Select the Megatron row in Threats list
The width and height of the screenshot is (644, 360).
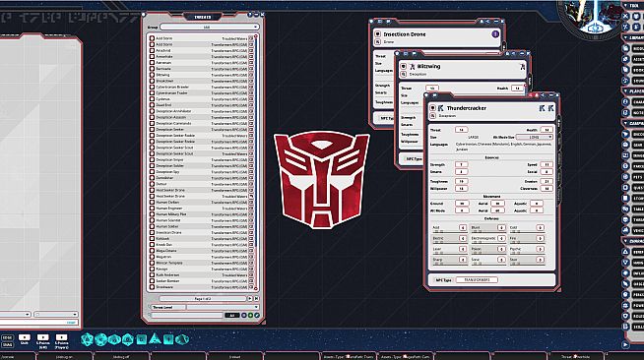tap(201, 257)
